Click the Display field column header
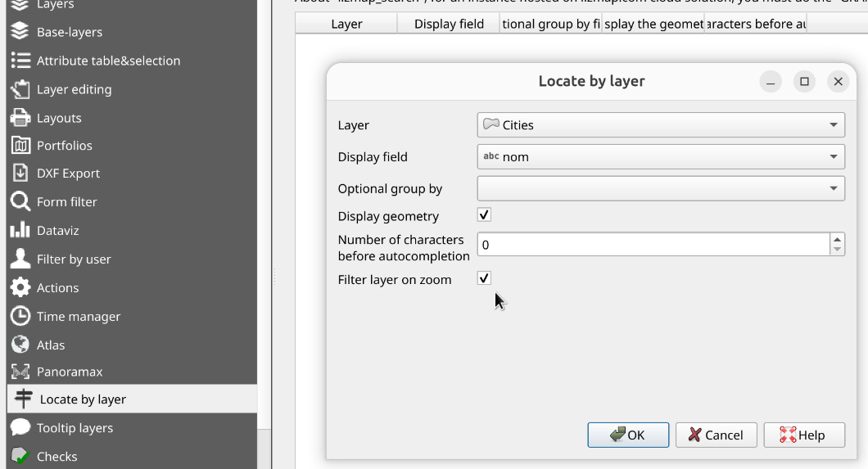The height and width of the screenshot is (469, 868). (449, 24)
